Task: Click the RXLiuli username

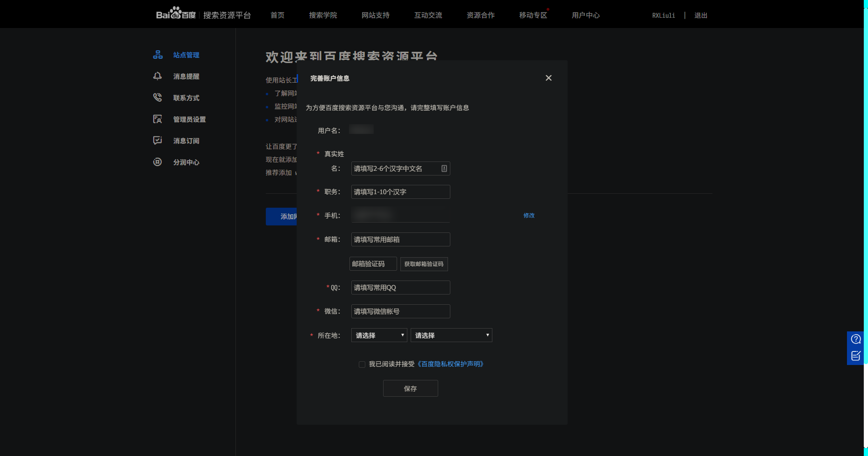Action: [x=664, y=15]
